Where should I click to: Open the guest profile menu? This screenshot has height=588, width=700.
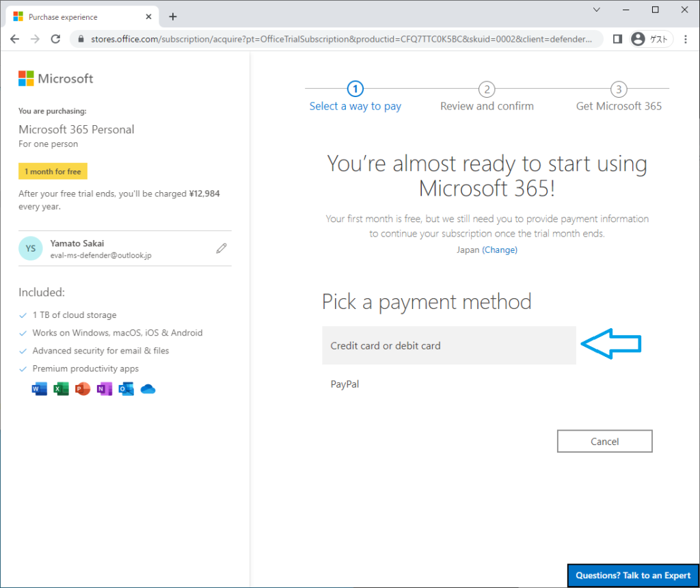(650, 39)
